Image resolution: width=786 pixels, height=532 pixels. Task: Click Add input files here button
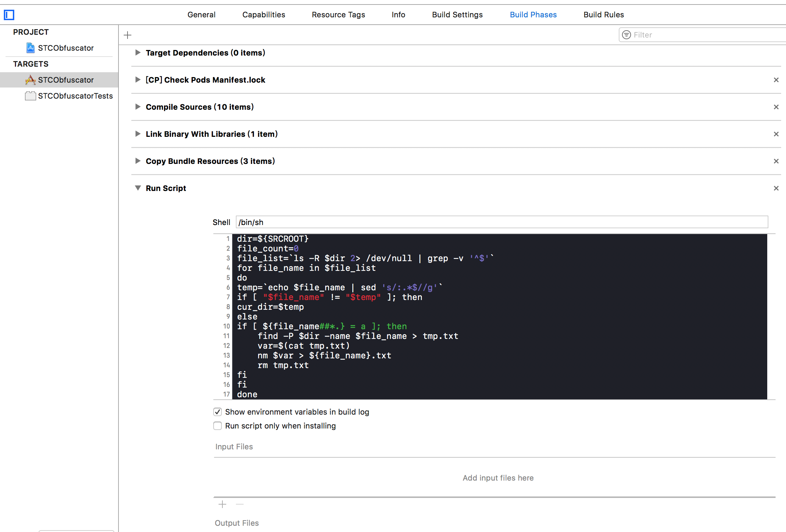pos(497,477)
